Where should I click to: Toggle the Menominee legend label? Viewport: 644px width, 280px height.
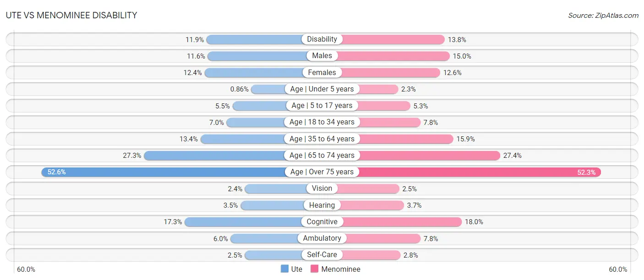click(x=341, y=269)
